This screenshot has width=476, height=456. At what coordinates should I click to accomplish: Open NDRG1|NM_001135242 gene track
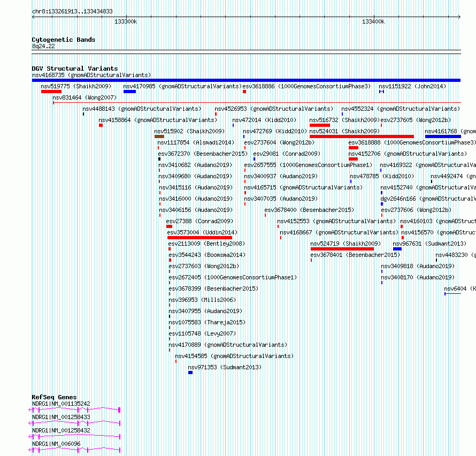coord(75,410)
